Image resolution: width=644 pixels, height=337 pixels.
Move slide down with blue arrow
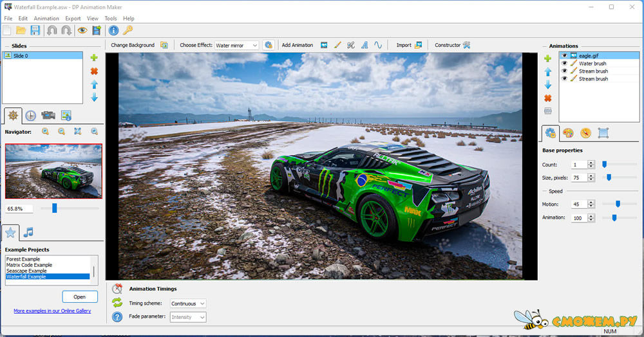click(x=94, y=97)
